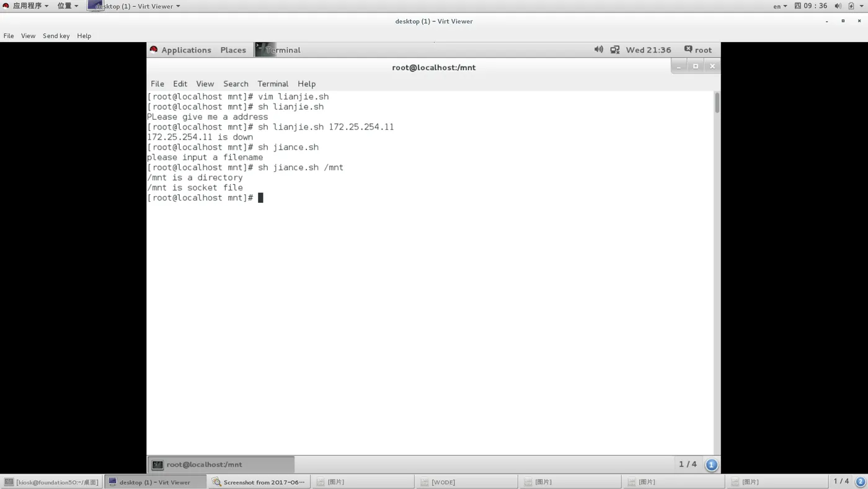Image resolution: width=868 pixels, height=489 pixels.
Task: Open the Terminal app menu in guest panel
Action: [278, 50]
